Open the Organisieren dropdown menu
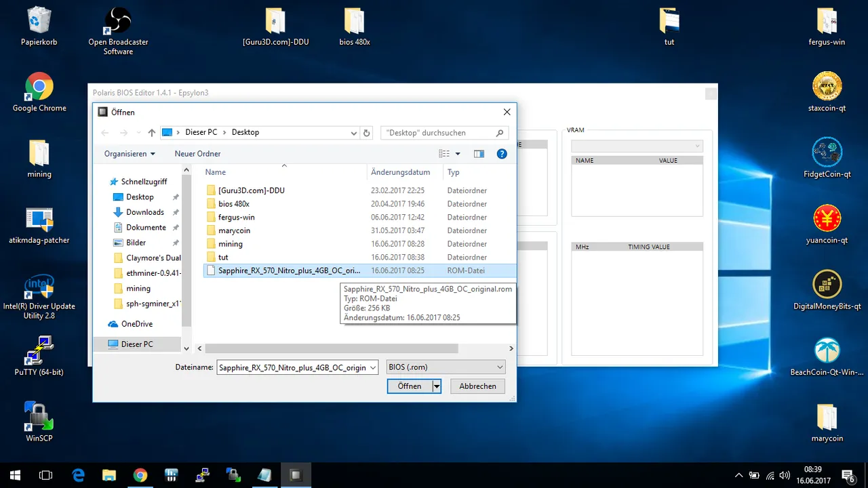Viewport: 868px width, 488px height. click(x=130, y=154)
